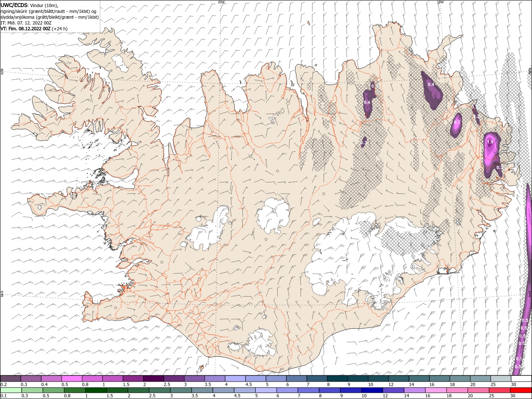Pick upper legend pale grey swatch at 25

point(501,379)
